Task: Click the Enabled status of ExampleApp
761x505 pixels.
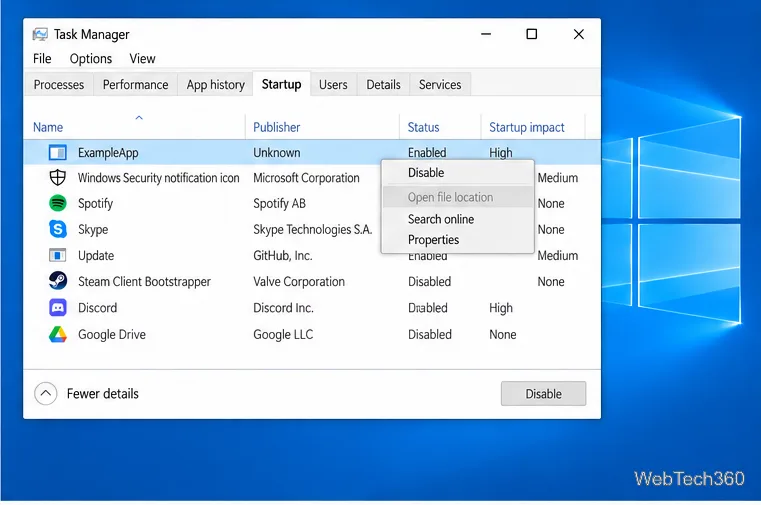Action: tap(427, 153)
